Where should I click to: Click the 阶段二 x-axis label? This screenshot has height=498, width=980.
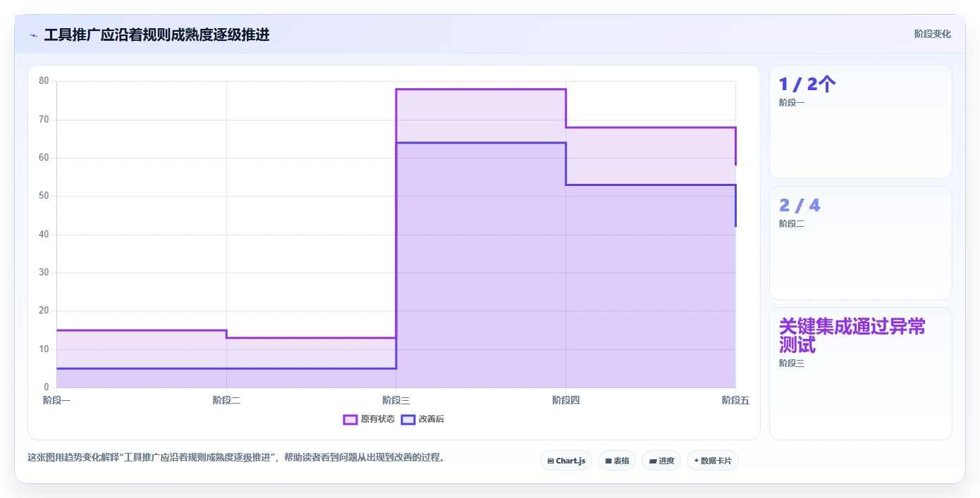tap(226, 400)
